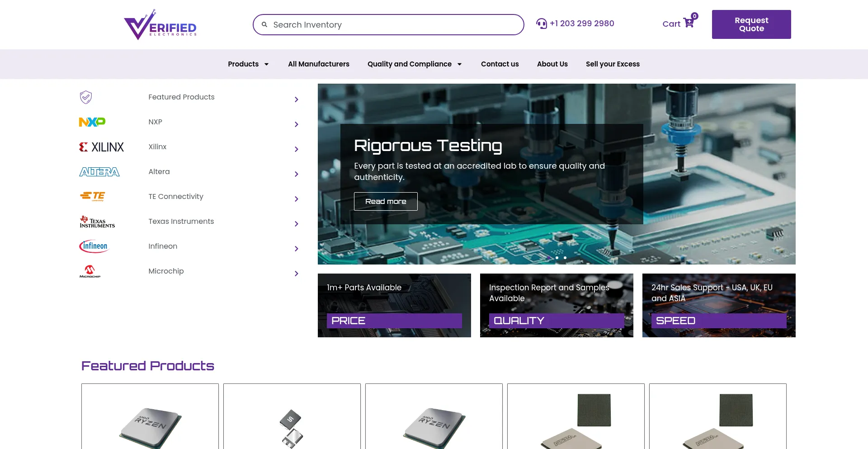This screenshot has height=449, width=868.
Task: Click the Xilinx logo
Action: 101,147
